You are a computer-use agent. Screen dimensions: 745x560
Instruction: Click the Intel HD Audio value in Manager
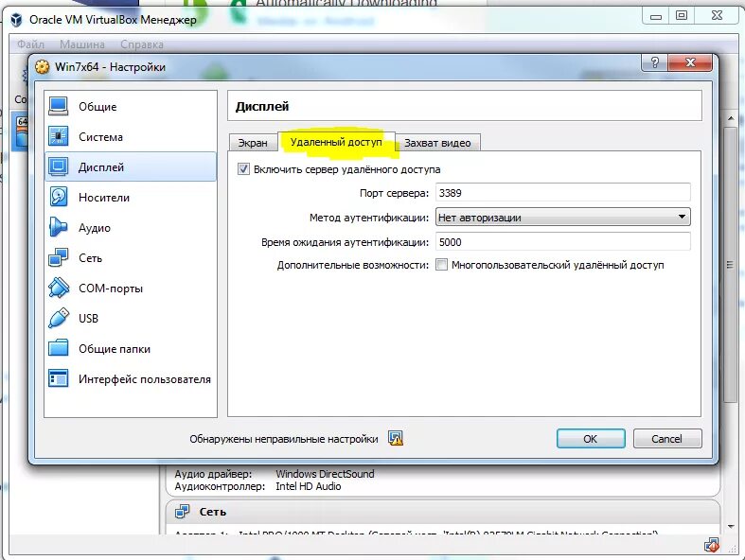(x=309, y=486)
